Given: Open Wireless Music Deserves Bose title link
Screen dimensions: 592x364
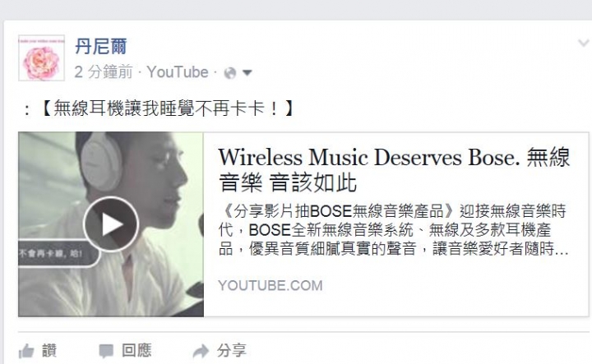Looking at the screenshot, I should click(x=394, y=170).
